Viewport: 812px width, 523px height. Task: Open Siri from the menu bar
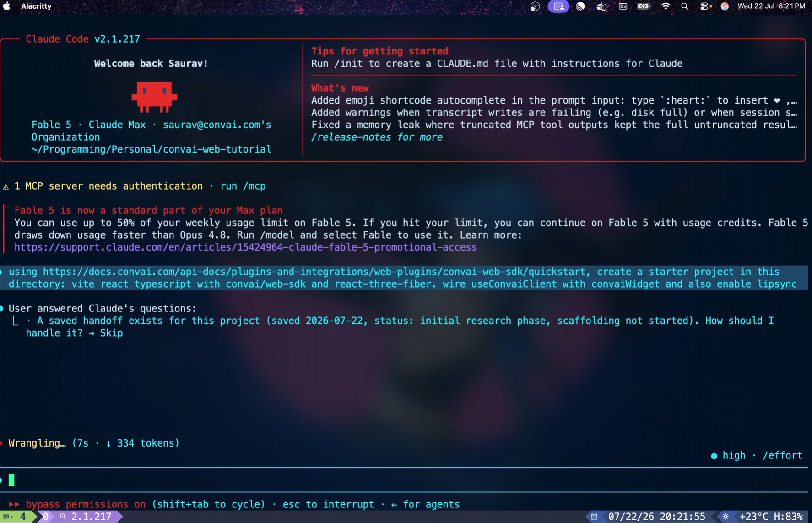(725, 6)
